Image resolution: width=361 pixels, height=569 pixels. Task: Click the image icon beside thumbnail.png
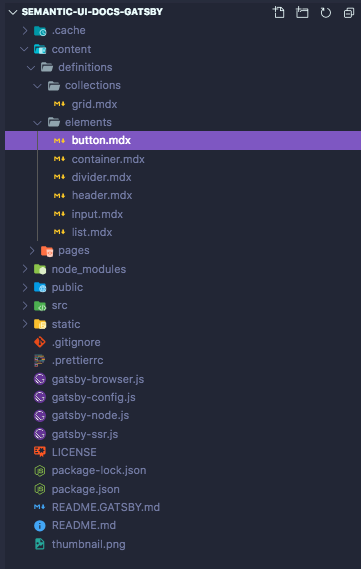click(40, 544)
